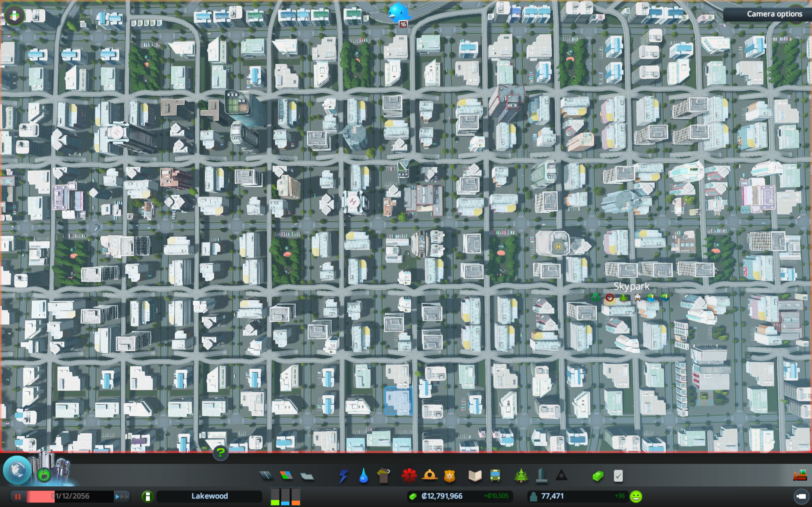Open the Police menu

[x=450, y=476]
